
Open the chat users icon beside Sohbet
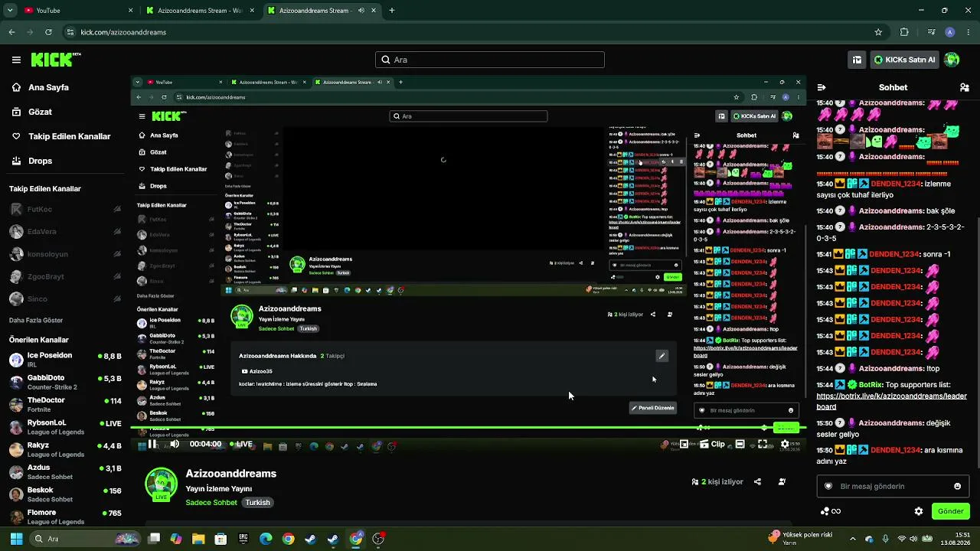(964, 87)
